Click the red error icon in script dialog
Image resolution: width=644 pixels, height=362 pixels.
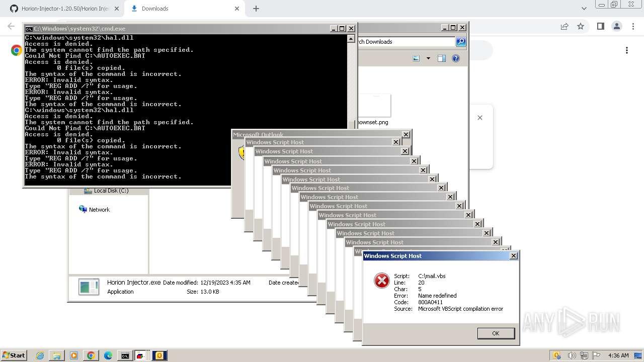[x=382, y=281]
